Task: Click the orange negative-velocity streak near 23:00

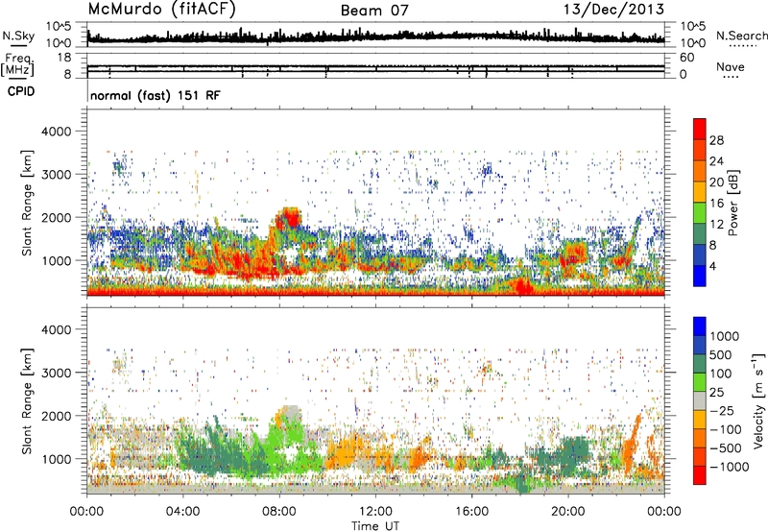Action: (x=632, y=444)
